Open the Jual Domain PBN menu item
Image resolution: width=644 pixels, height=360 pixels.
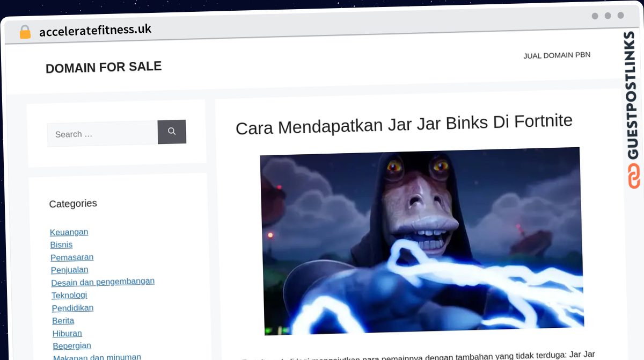point(557,55)
